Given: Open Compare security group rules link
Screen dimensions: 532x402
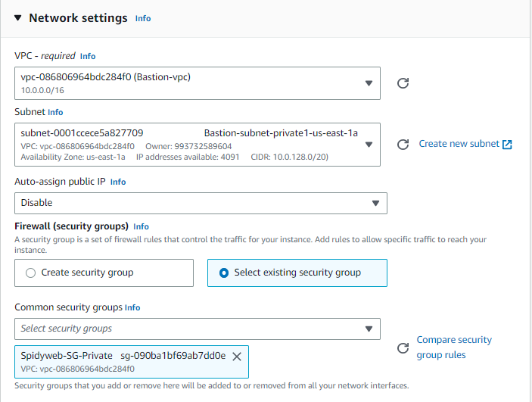Looking at the screenshot, I should (454, 347).
